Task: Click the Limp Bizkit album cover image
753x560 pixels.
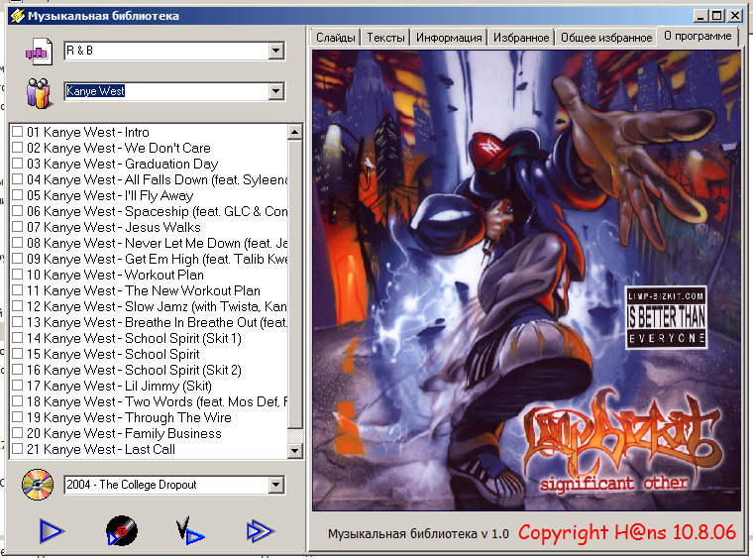Action: coord(526,280)
